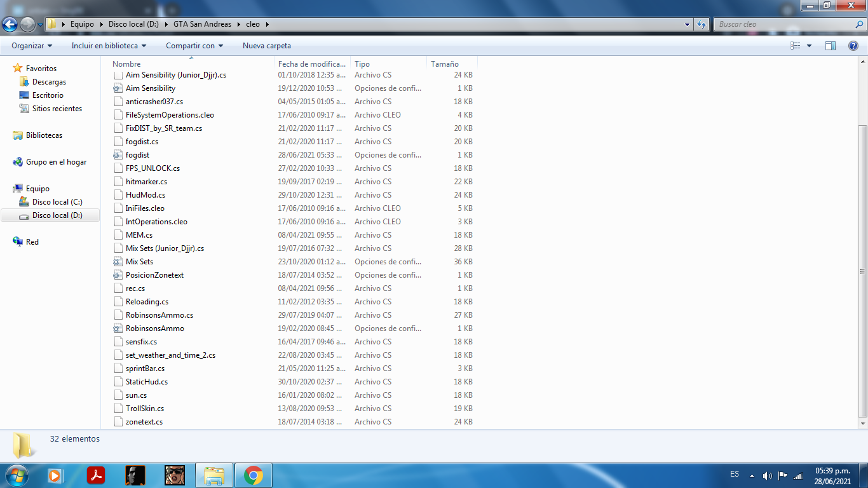Click the volume speaker tray icon
The height and width of the screenshot is (488, 868).
(767, 475)
